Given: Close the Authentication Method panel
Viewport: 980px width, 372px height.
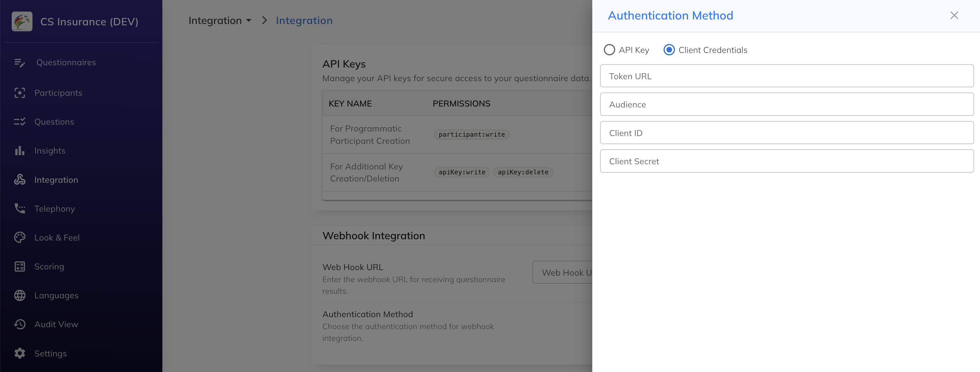Looking at the screenshot, I should (x=954, y=15).
